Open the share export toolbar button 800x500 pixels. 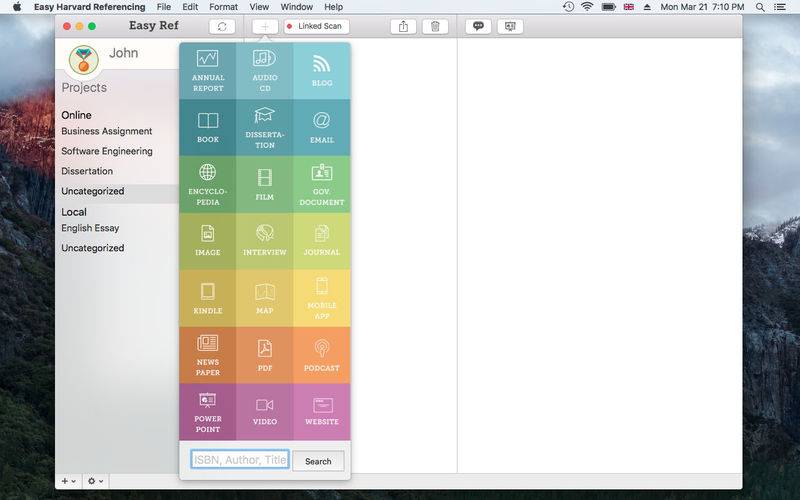[404, 27]
